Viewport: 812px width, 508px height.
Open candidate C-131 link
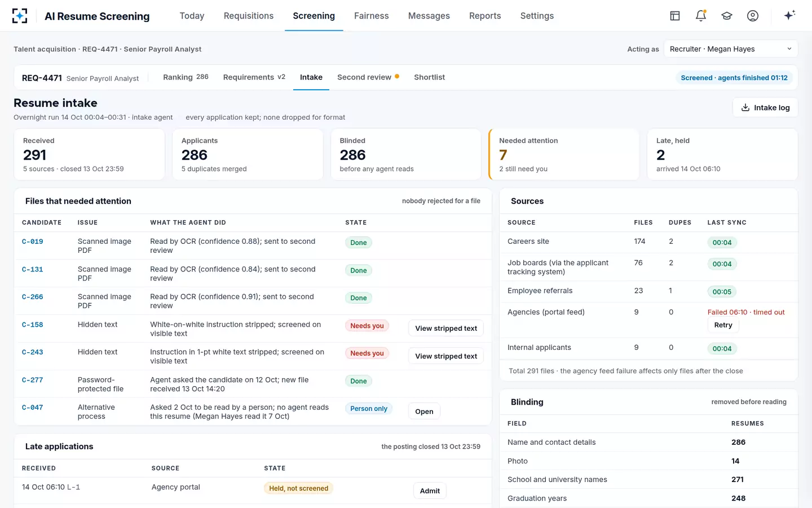[x=33, y=269]
